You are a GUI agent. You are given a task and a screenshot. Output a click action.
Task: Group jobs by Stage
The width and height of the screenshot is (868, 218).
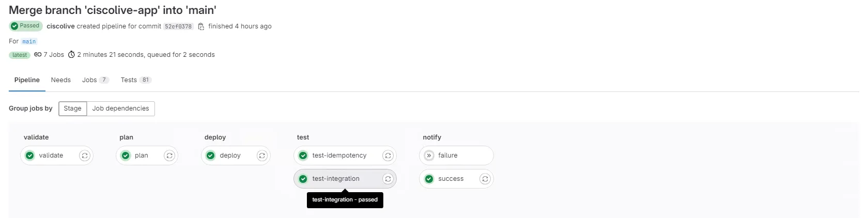[x=73, y=108]
